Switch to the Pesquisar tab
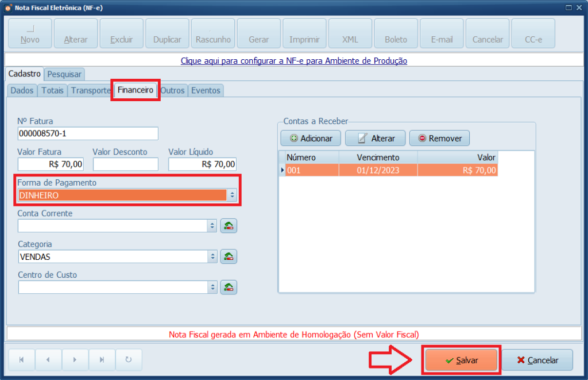The image size is (588, 380). click(x=64, y=74)
